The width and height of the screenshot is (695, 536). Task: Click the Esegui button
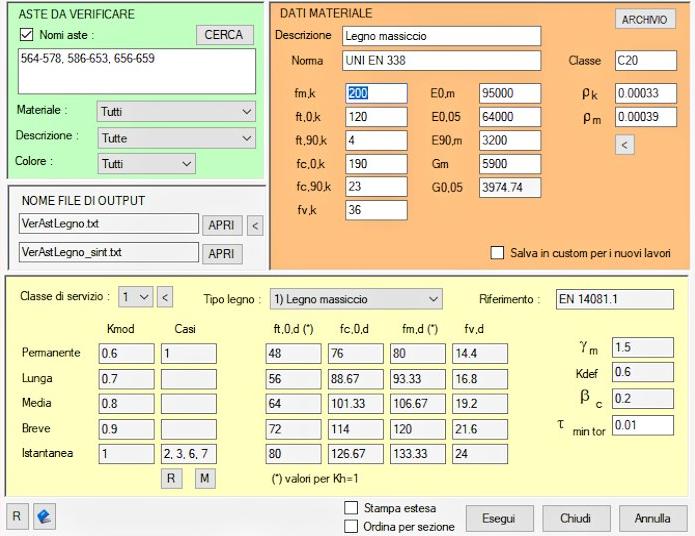pos(499,518)
